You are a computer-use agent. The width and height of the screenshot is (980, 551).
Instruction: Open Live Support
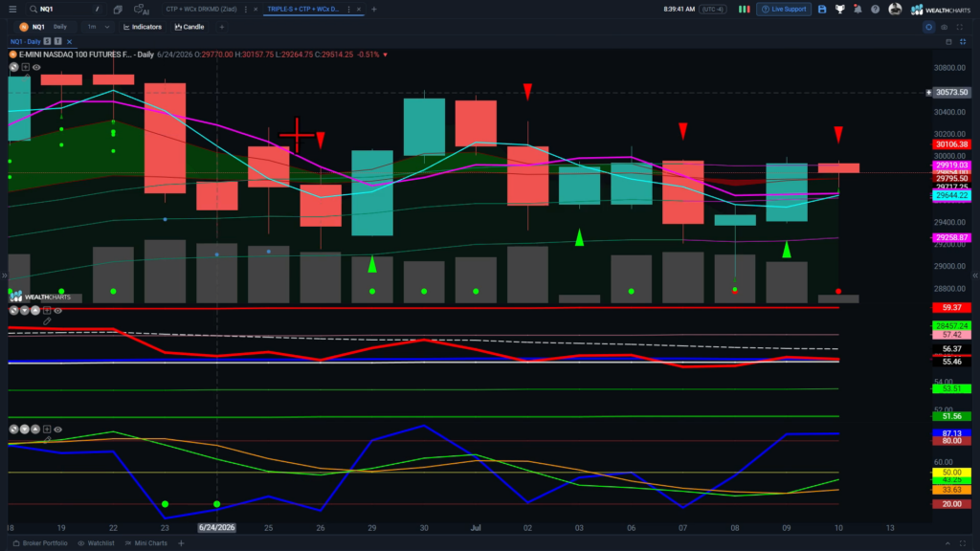[x=784, y=10]
